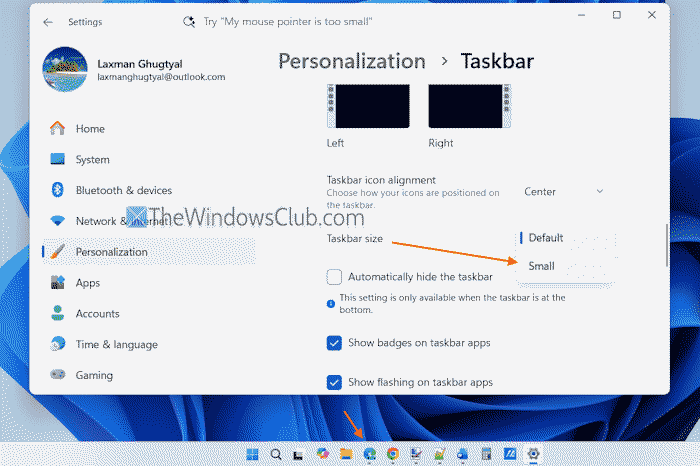Open the System settings category

(92, 159)
